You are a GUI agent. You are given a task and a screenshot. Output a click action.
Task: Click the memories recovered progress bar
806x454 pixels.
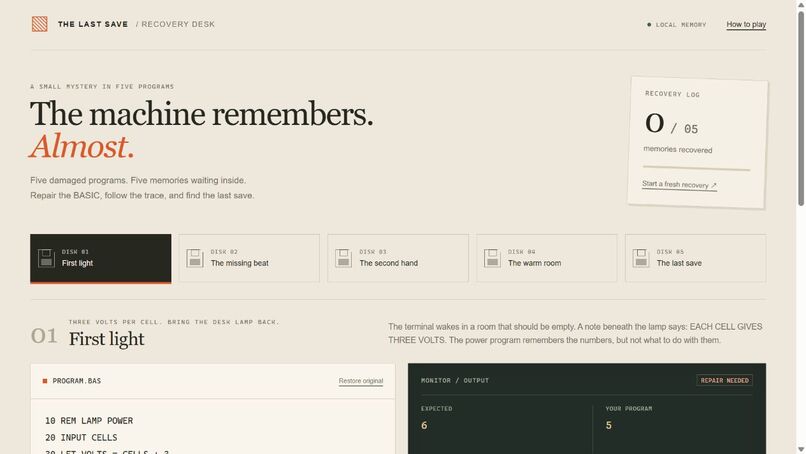pos(696,168)
